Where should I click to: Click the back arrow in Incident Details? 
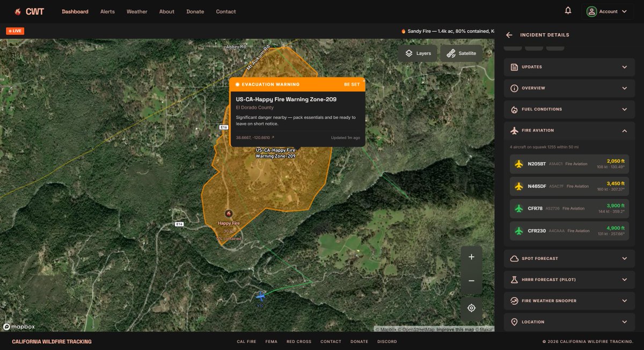(509, 35)
